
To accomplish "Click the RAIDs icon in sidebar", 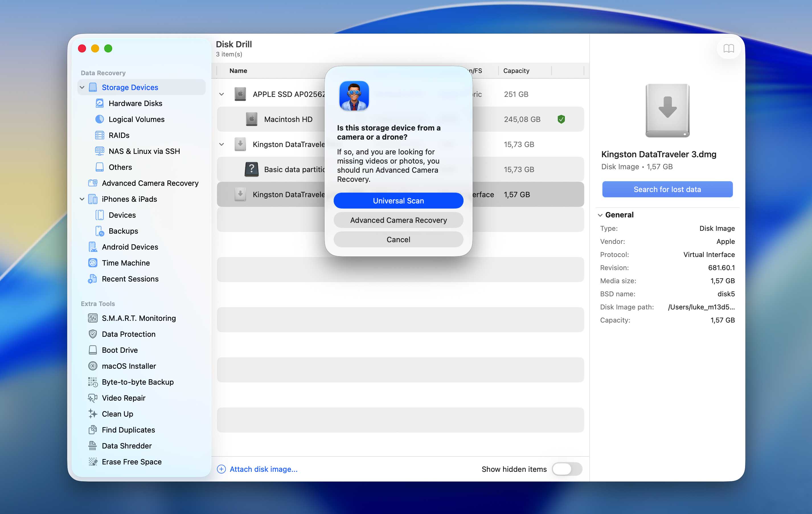I will (99, 135).
